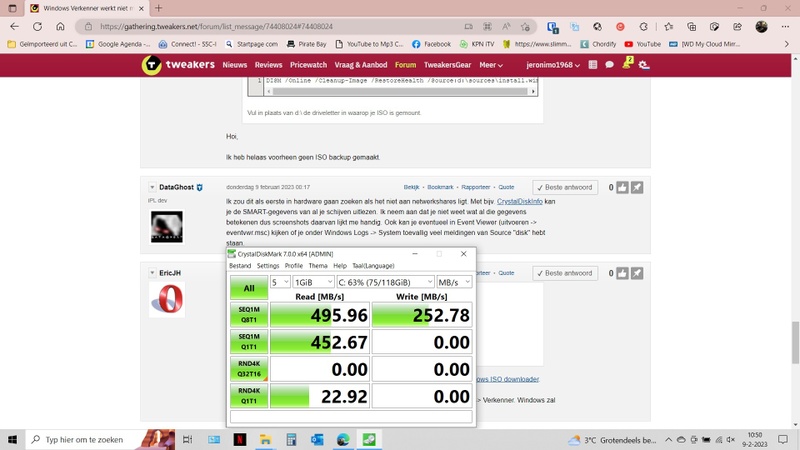Open the YouTube bookmark
The height and width of the screenshot is (450, 800).
point(642,44)
